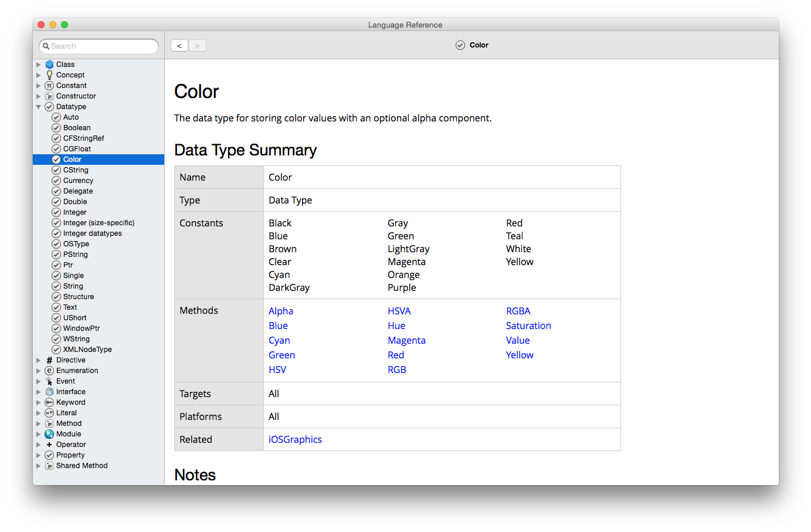The image size is (811, 532).
Task: Click the icon next to Auto datatype
Action: pos(56,117)
